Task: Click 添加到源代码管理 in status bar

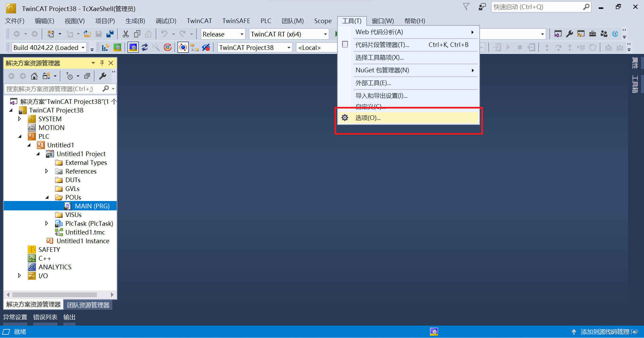Action: pos(605,332)
